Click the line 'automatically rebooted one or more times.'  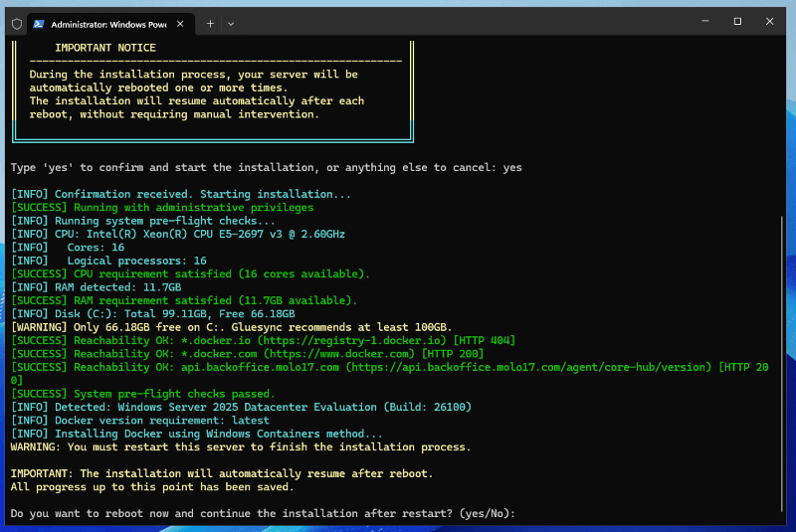[x=158, y=88]
